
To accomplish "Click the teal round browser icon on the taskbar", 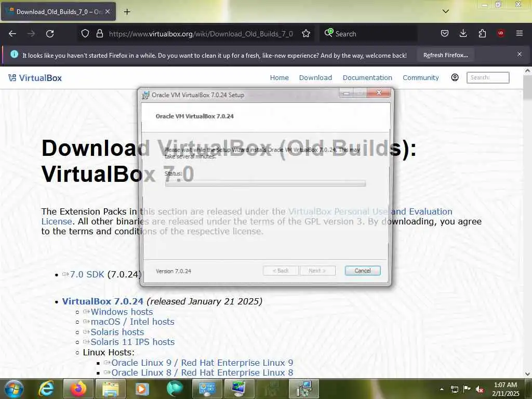I will pos(175,389).
